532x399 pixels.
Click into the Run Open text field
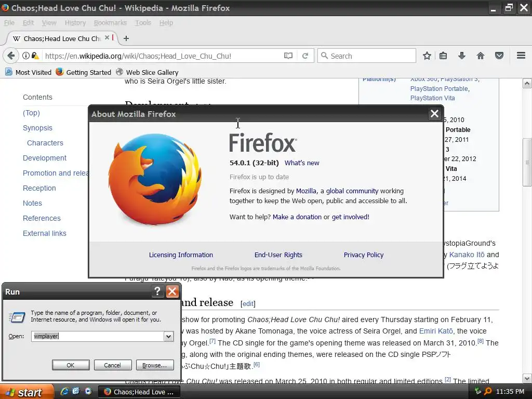[98, 336]
